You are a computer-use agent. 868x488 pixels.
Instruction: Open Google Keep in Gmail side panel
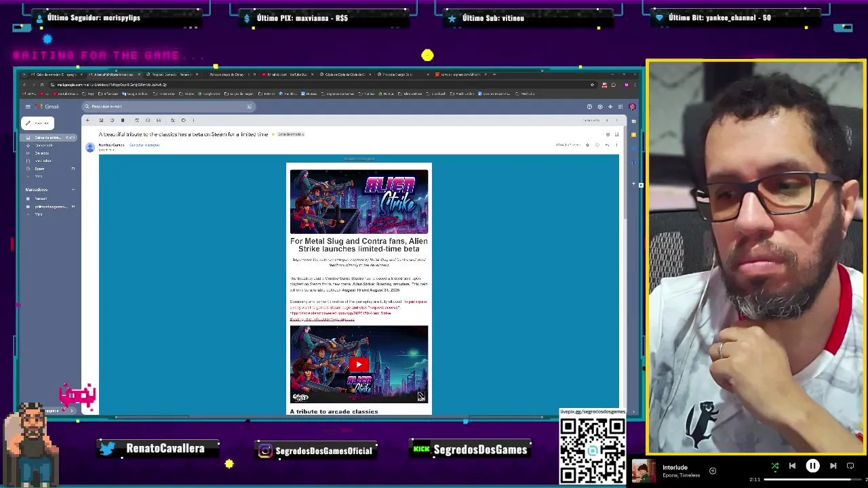coord(634,134)
